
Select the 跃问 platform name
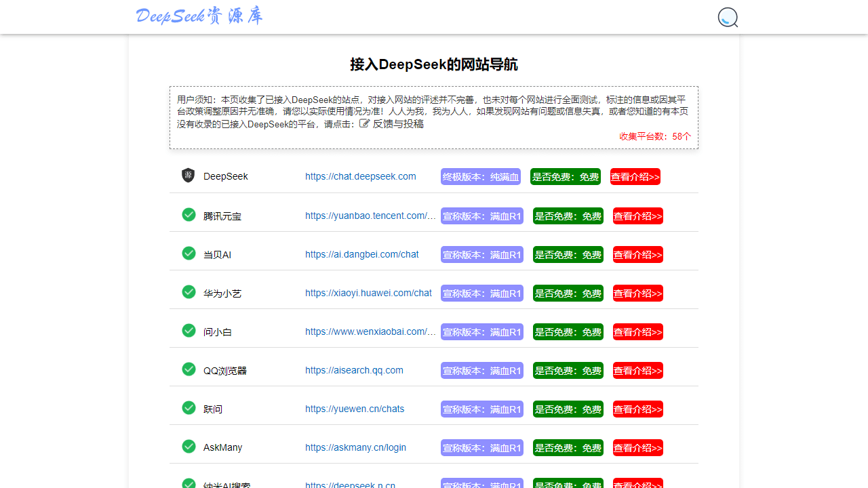coord(213,409)
